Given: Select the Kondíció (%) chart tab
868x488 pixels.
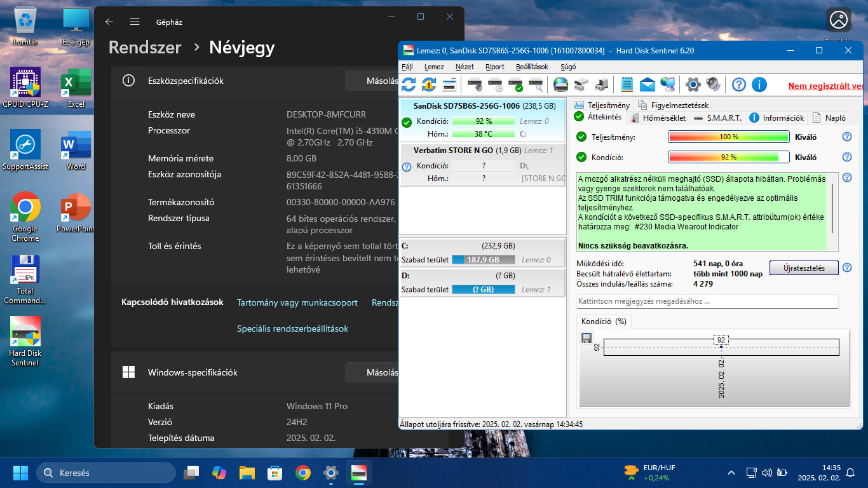Looking at the screenshot, I should click(x=604, y=322).
